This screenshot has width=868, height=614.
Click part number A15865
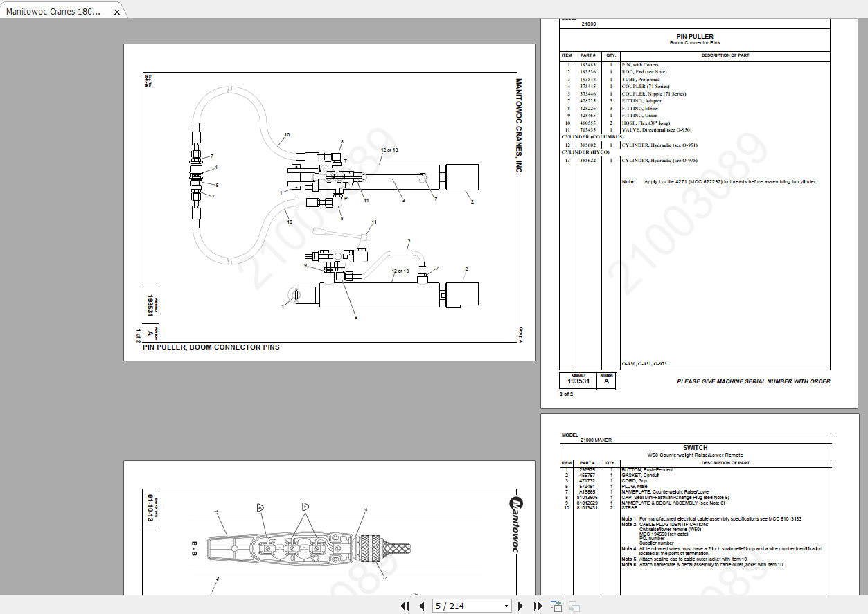pyautogui.click(x=587, y=492)
